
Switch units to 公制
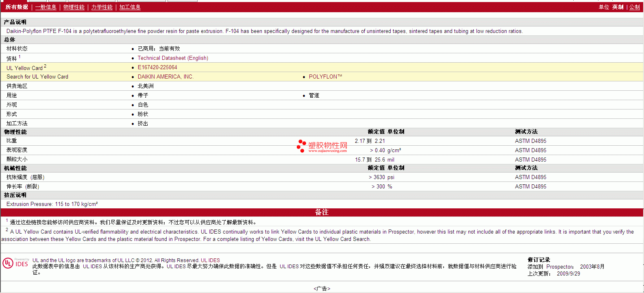tap(635, 7)
